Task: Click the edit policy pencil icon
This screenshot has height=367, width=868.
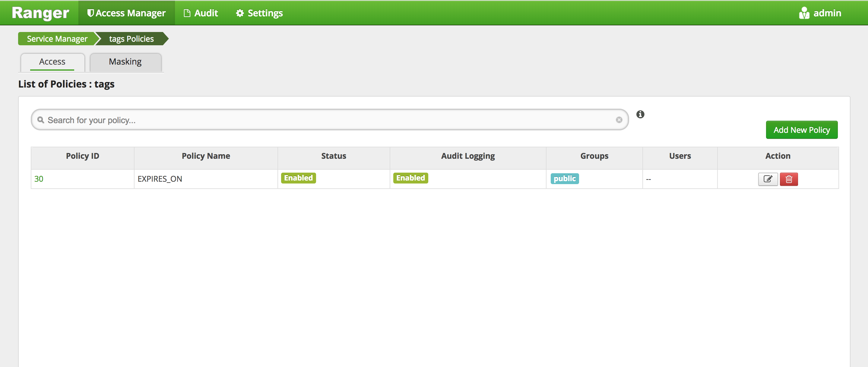Action: click(x=768, y=179)
